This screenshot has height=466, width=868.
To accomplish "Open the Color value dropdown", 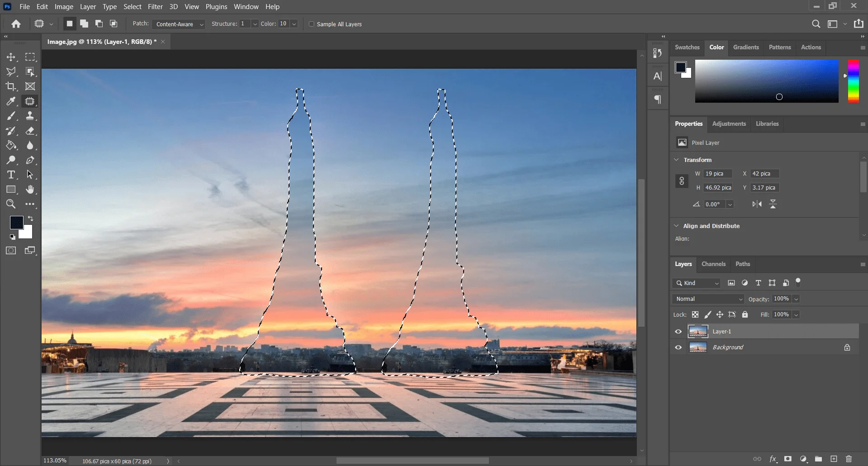I will (294, 24).
